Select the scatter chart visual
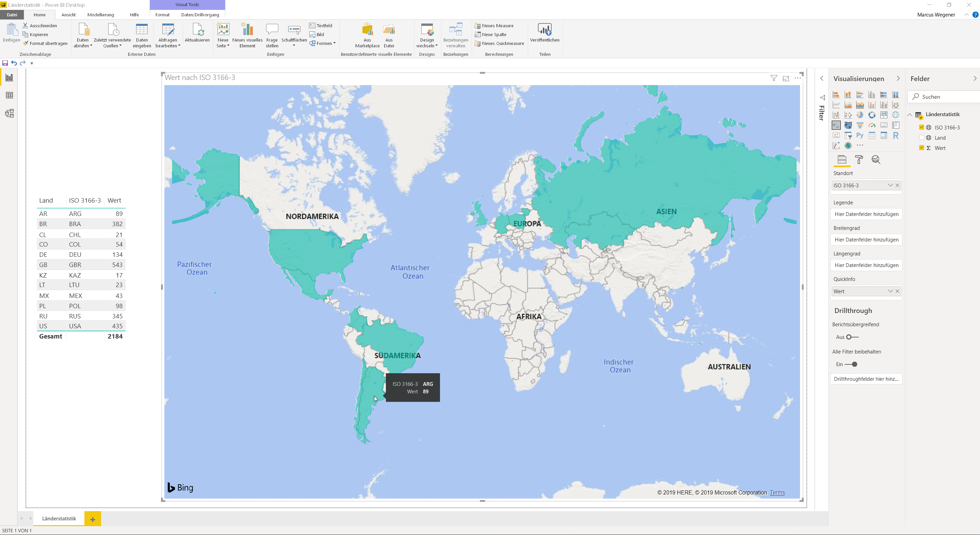This screenshot has height=535, width=980. coord(848,115)
